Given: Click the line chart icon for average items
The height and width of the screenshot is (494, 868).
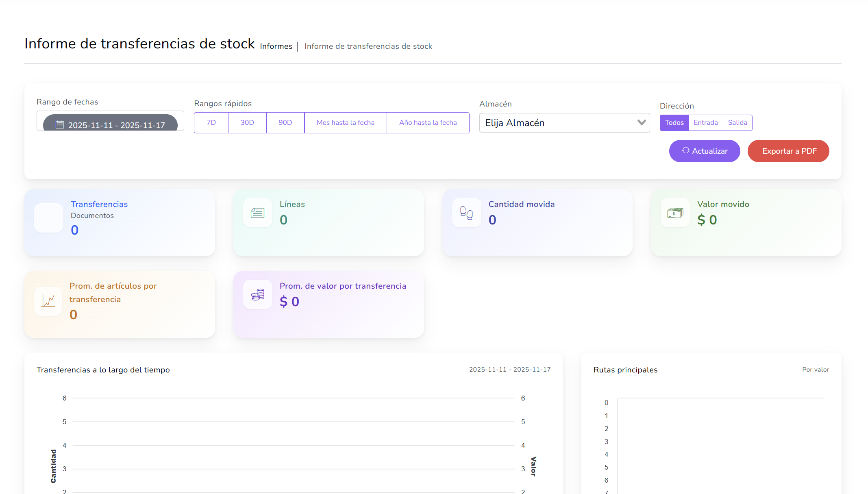Looking at the screenshot, I should [48, 301].
